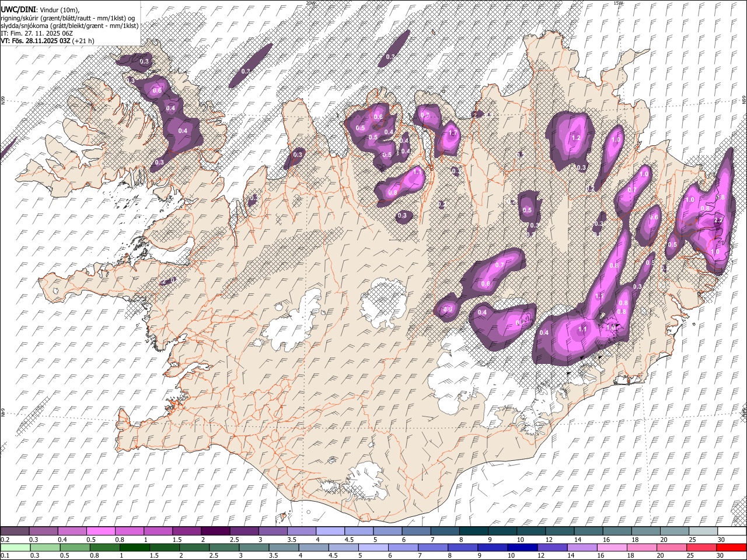The image size is (747, 560).
Task: Select the 'VT: Fös. 28.11.2025 03Z' valid time
Action: 36,41
